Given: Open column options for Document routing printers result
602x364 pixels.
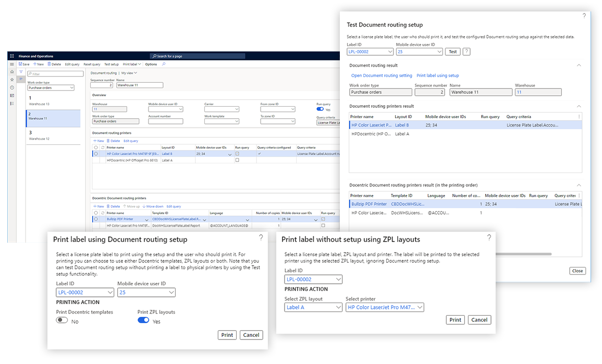Looking at the screenshot, I should coord(579,117).
